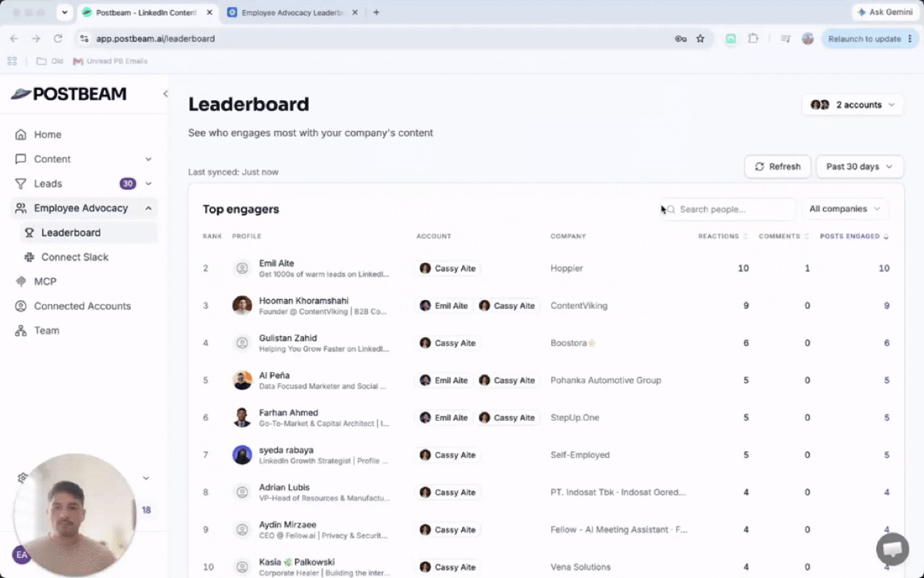Open the chat support widget
924x578 pixels.
pos(892,549)
